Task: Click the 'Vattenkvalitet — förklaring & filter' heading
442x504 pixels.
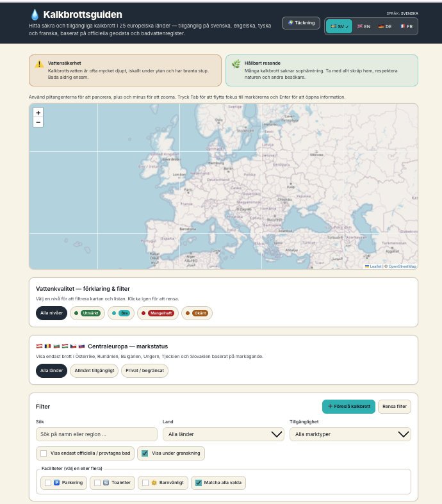Action: pyautogui.click(x=83, y=289)
